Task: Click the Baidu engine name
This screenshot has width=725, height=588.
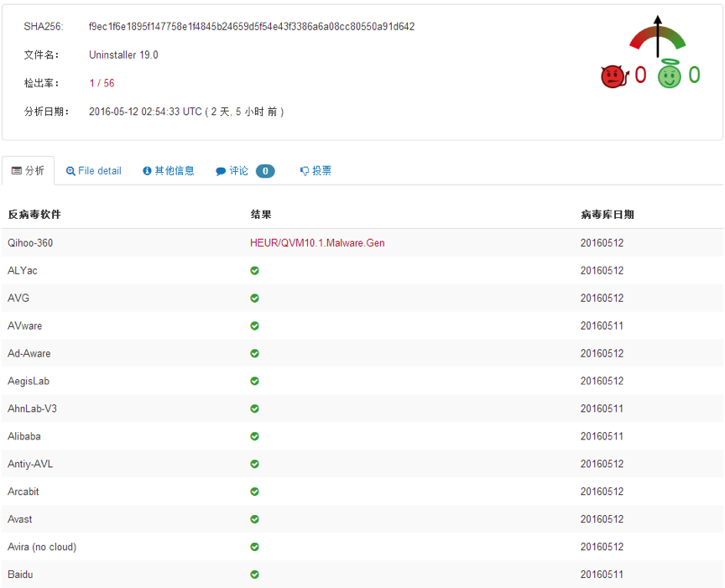Action: pyautogui.click(x=20, y=575)
